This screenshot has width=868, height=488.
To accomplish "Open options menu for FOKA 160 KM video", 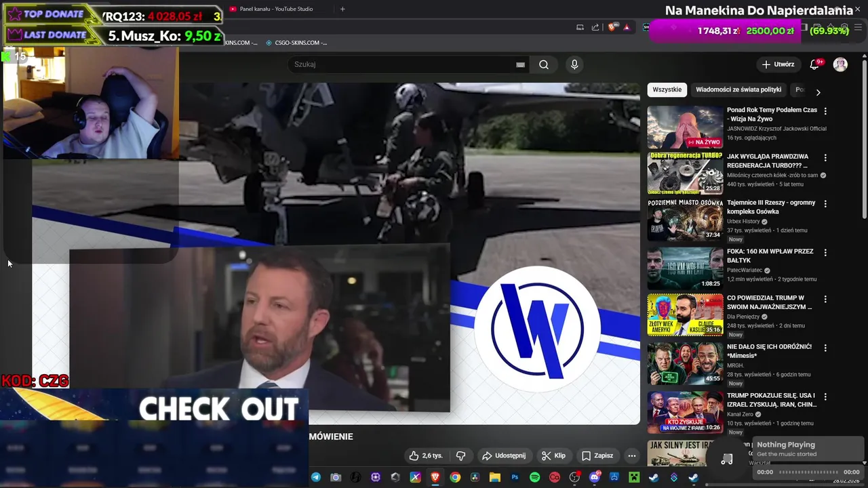I will 825,252.
